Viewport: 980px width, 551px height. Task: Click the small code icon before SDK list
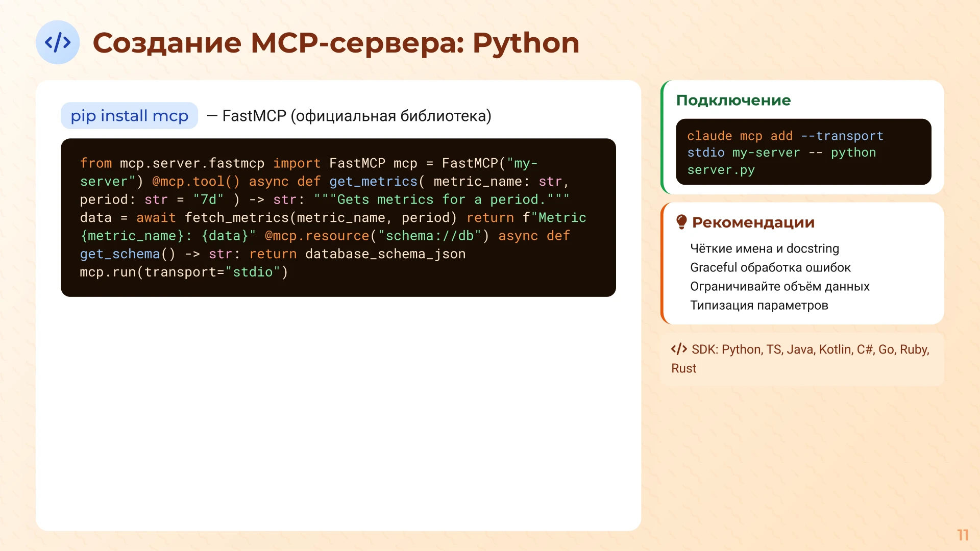[x=679, y=349]
